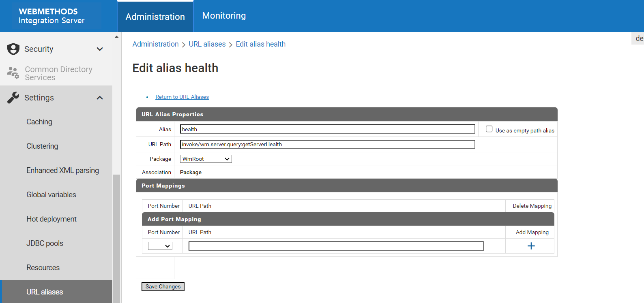The height and width of the screenshot is (303, 644).
Task: Click the Common Directory Services icon
Action: click(x=13, y=73)
